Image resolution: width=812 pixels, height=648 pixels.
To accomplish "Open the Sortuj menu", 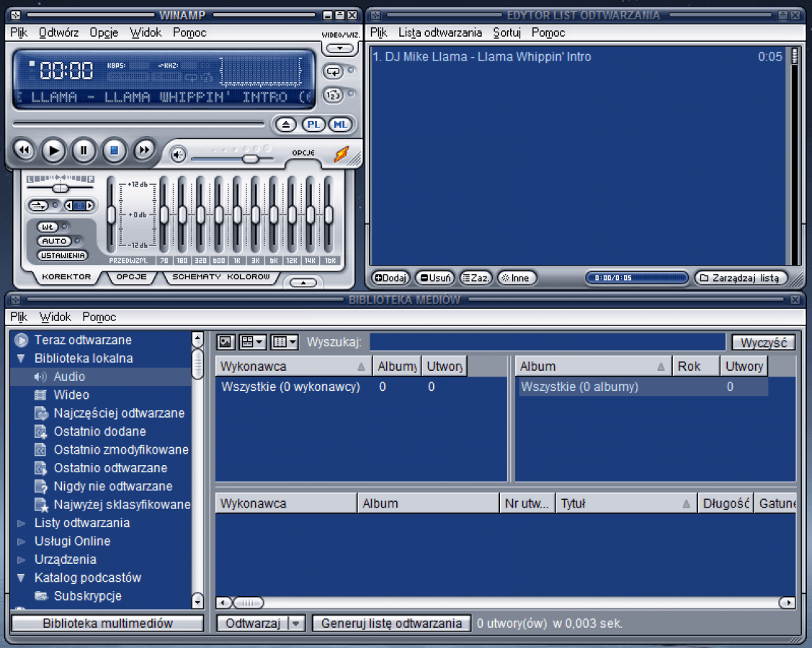I will tap(507, 32).
